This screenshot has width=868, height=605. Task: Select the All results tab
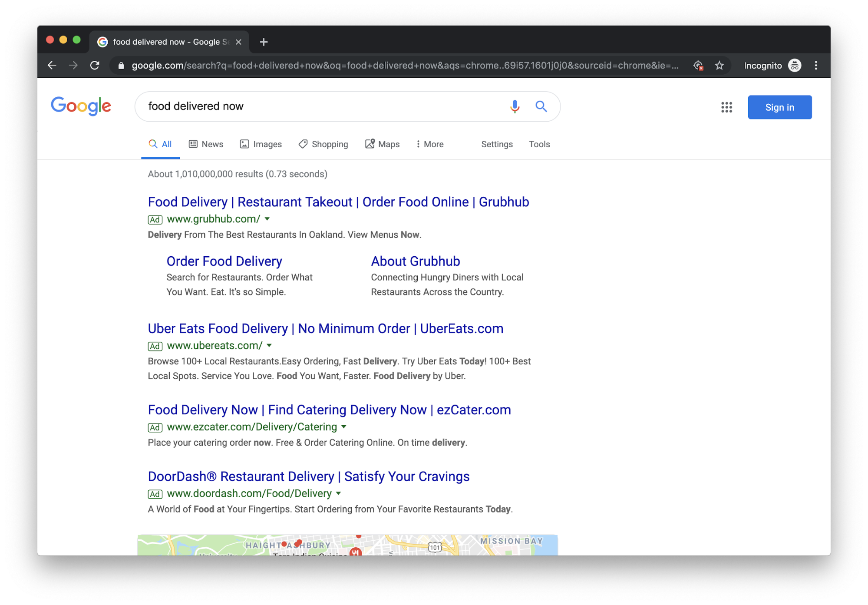(160, 144)
